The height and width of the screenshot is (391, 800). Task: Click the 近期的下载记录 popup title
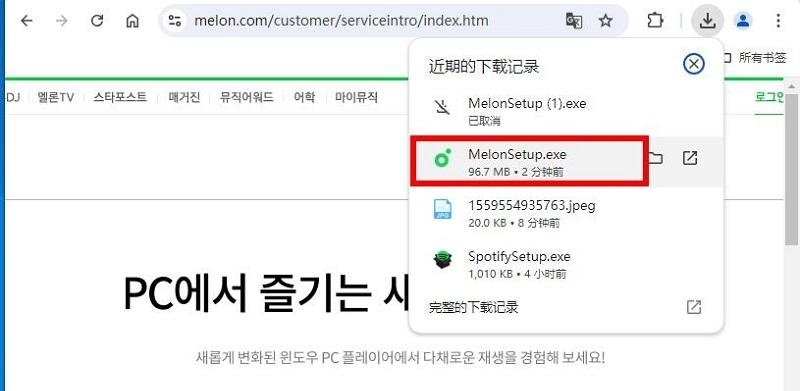coord(484,67)
